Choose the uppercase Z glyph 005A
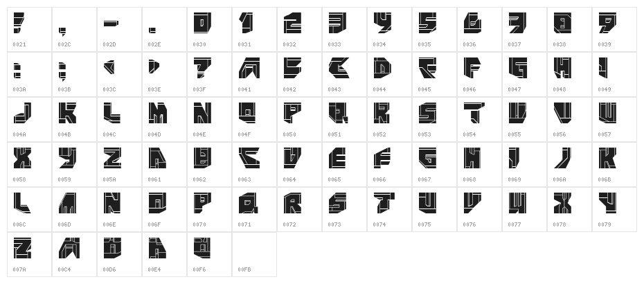The height and width of the screenshot is (284, 644). point(111,159)
